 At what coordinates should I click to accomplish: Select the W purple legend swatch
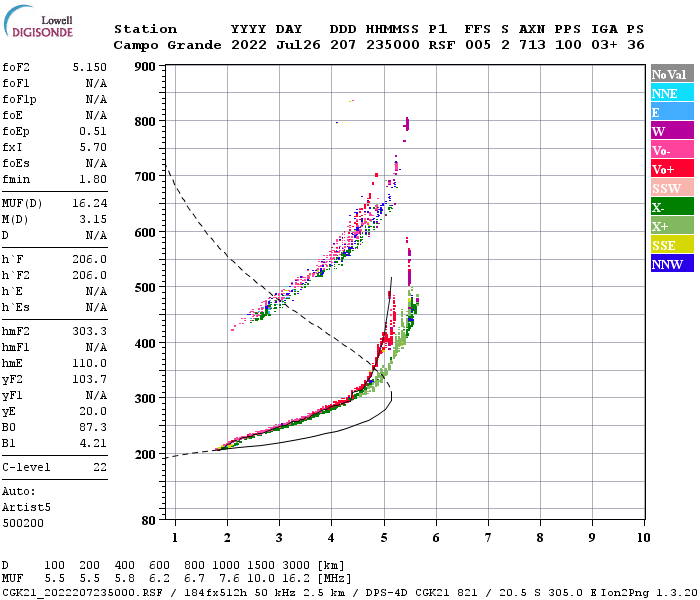coord(672,131)
